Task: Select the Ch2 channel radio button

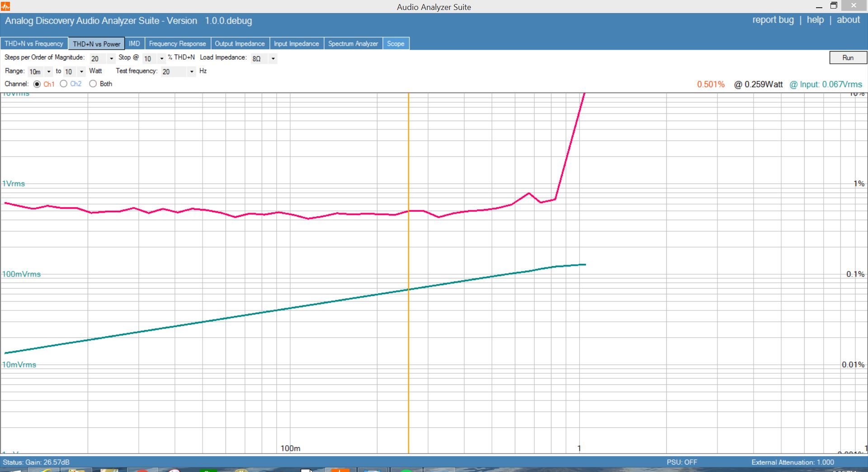Action: click(x=64, y=84)
